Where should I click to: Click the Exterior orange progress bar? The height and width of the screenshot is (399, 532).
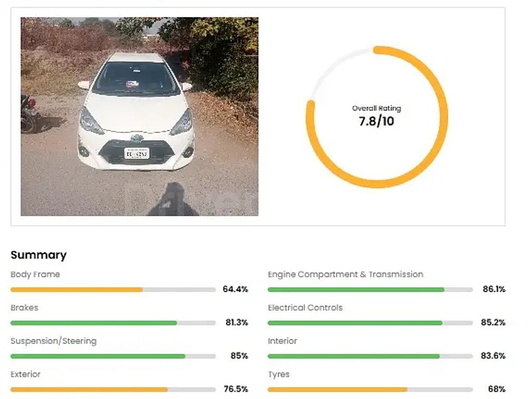coord(113,389)
